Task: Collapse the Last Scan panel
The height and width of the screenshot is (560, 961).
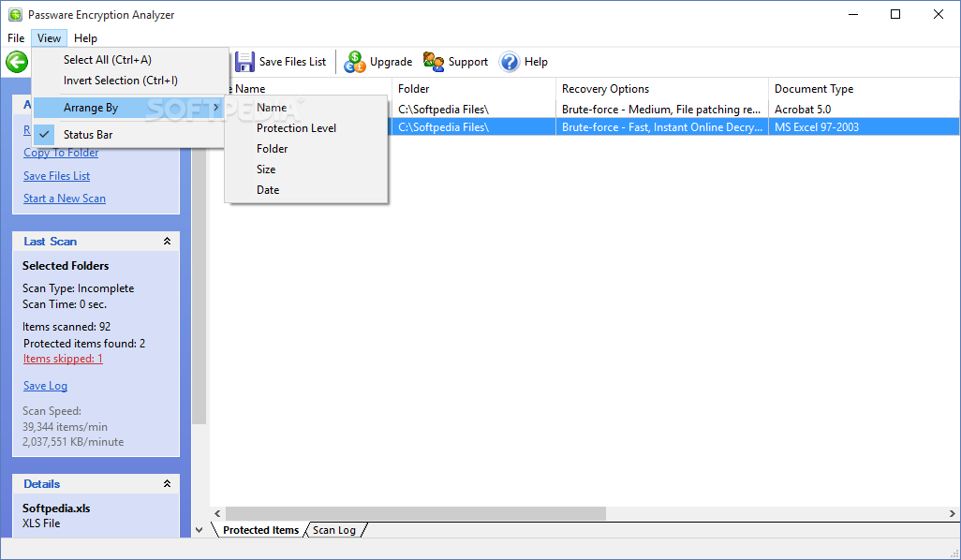Action: tap(167, 242)
